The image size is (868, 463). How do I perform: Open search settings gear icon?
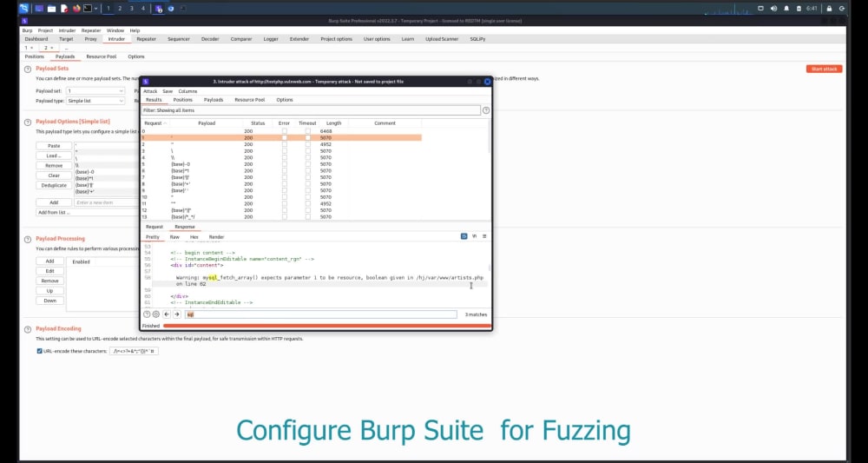click(155, 314)
